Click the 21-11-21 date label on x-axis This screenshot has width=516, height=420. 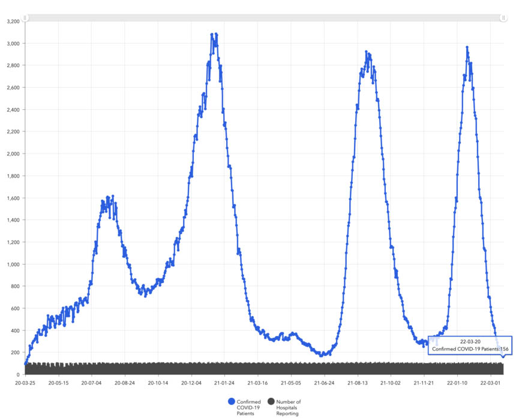point(424,382)
